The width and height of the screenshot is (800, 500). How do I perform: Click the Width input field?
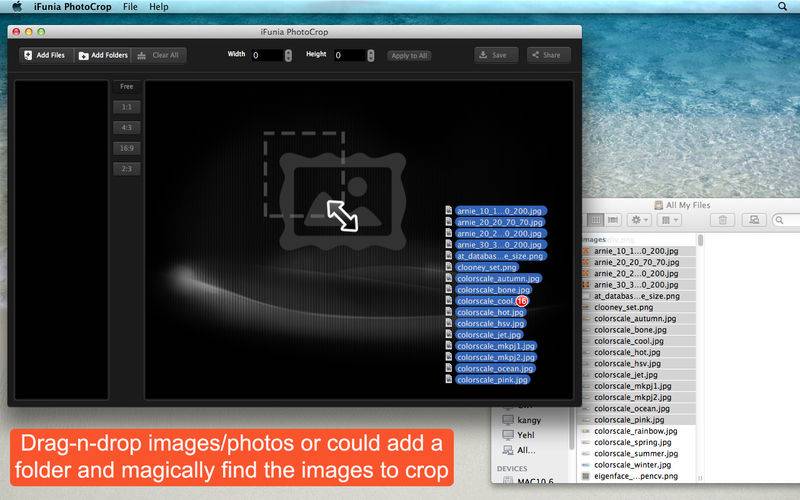click(x=267, y=55)
